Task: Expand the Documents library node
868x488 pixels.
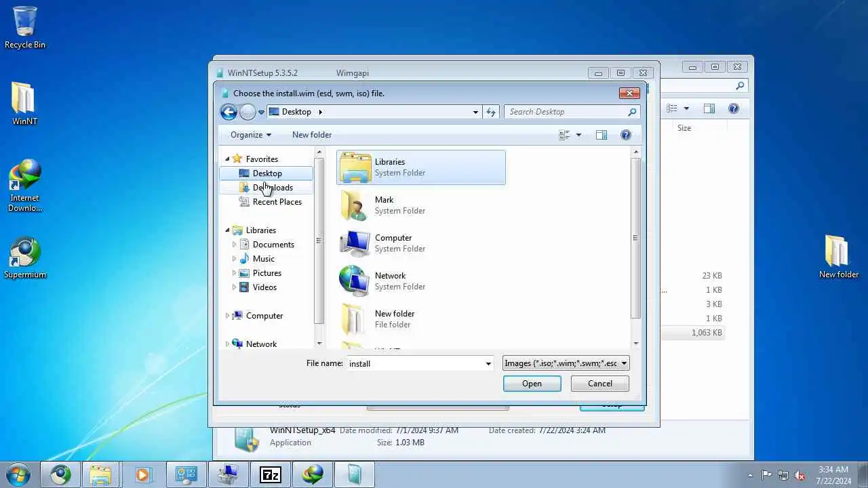Action: (235, 245)
